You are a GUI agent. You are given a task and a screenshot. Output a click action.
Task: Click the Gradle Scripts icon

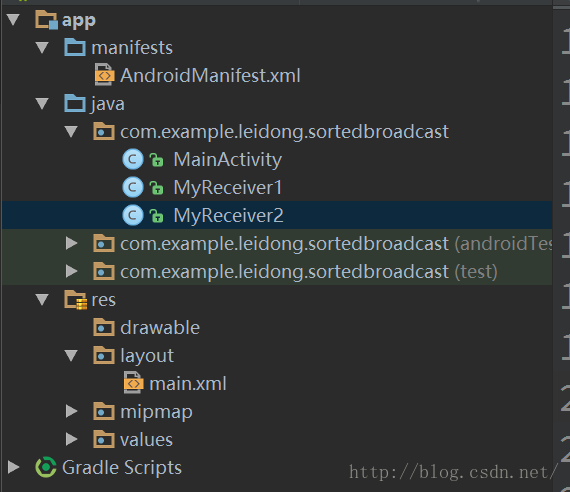coord(46,467)
